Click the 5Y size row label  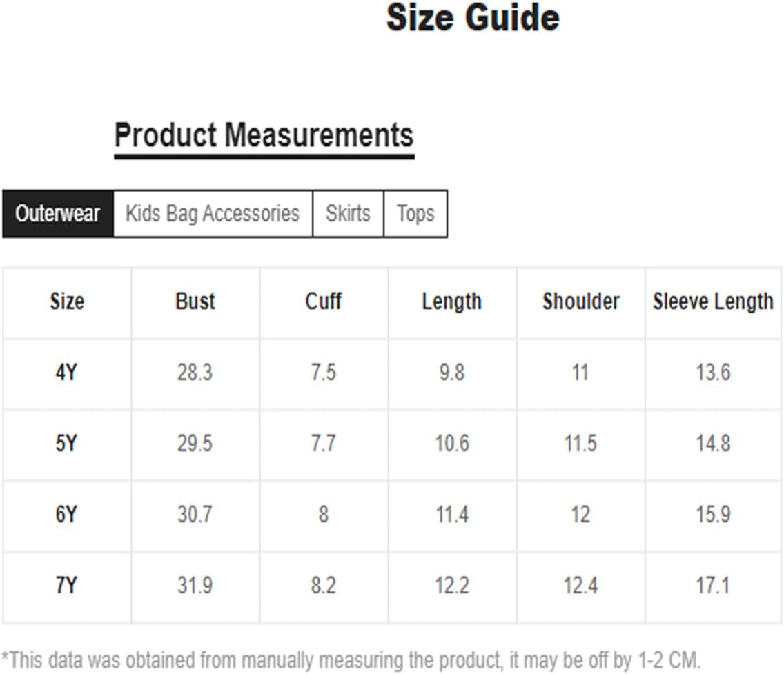point(66,444)
